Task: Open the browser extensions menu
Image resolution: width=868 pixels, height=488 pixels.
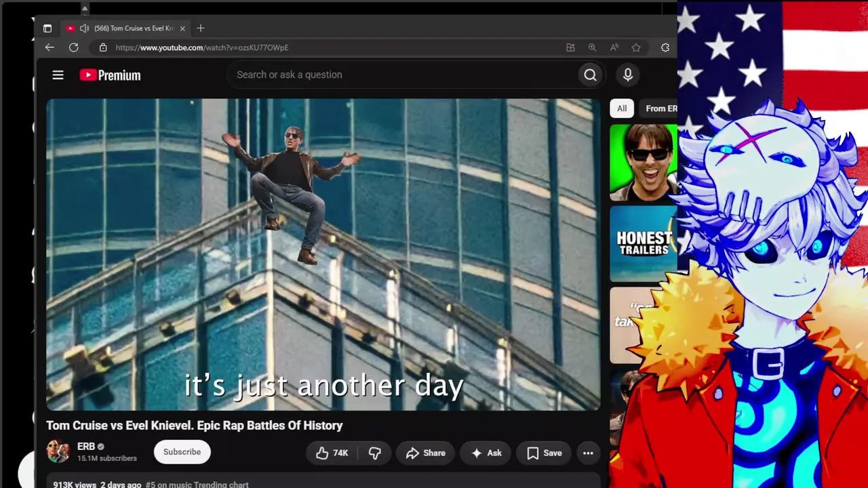Action: [x=665, y=47]
